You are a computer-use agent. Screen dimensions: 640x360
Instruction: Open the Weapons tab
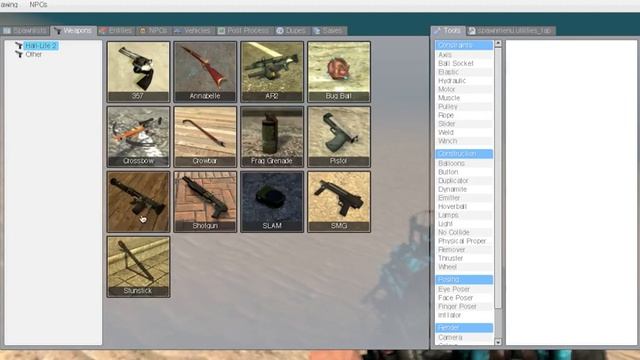pos(73,31)
